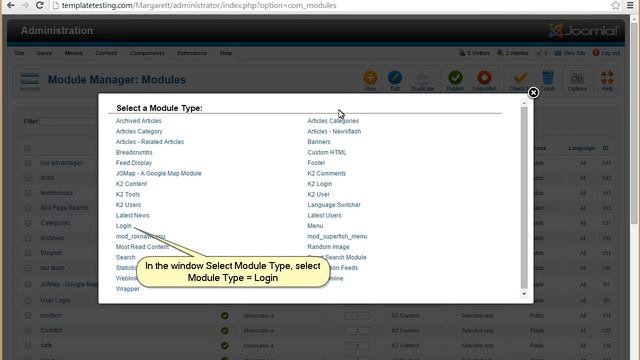Select the Wrapper module type
Screen dimensions: 640x360
point(127,289)
